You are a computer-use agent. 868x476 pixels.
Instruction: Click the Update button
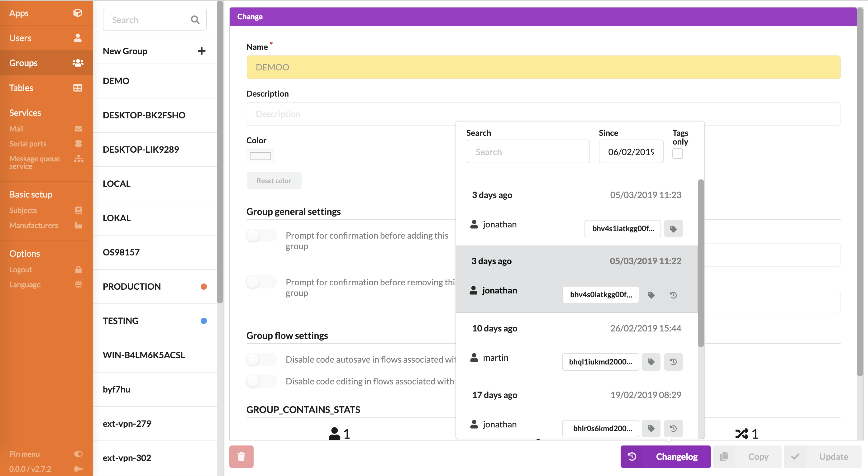coord(833,456)
